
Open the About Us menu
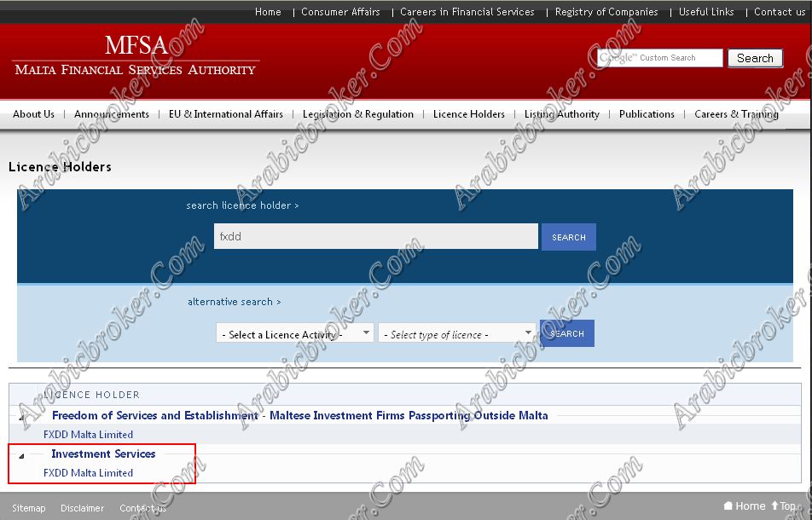coord(33,114)
